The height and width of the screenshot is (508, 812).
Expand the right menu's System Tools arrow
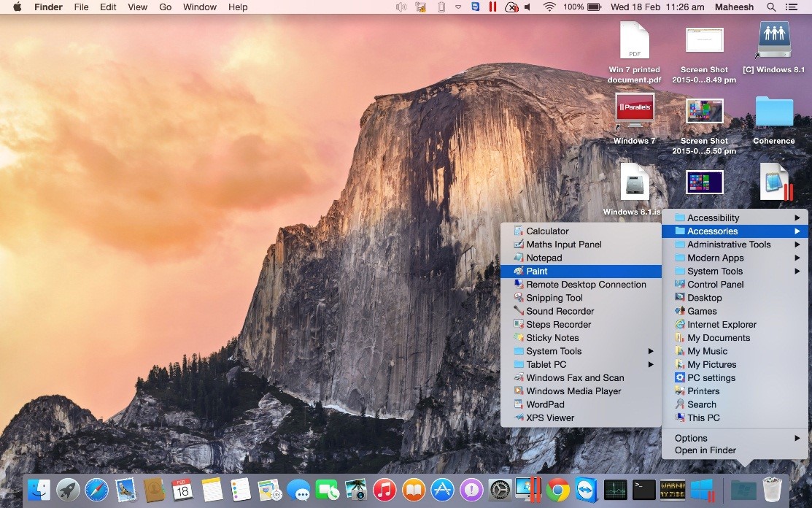(x=797, y=272)
